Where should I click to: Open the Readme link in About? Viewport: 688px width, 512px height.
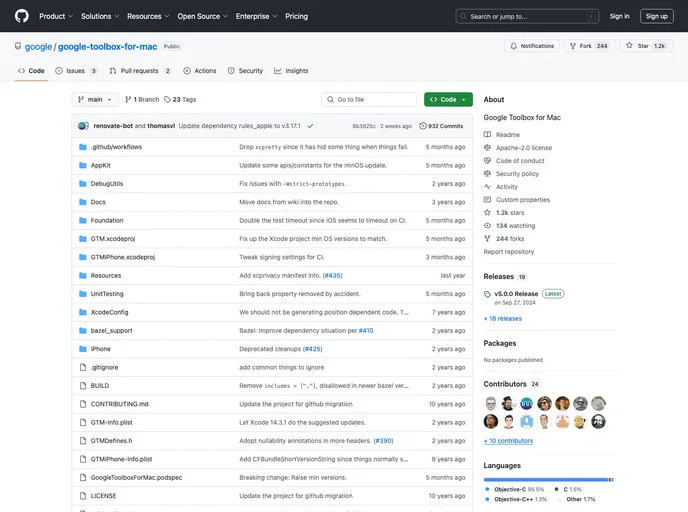[x=508, y=135]
